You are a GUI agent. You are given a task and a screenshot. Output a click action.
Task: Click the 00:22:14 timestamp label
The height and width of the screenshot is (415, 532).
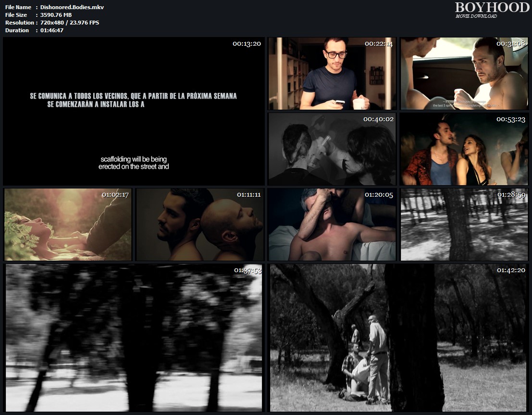(x=379, y=44)
